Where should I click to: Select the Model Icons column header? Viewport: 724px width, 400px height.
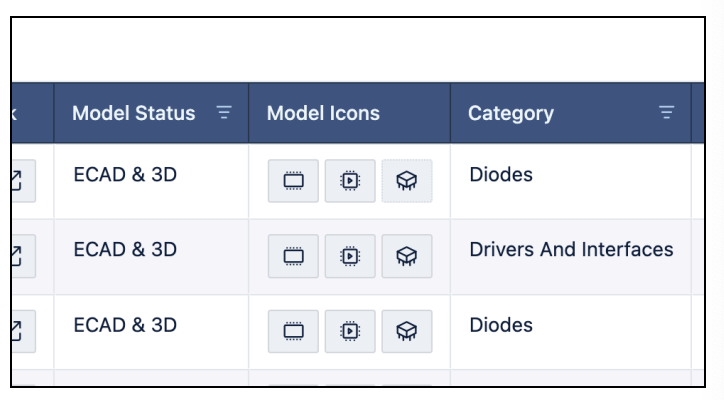[x=350, y=113]
